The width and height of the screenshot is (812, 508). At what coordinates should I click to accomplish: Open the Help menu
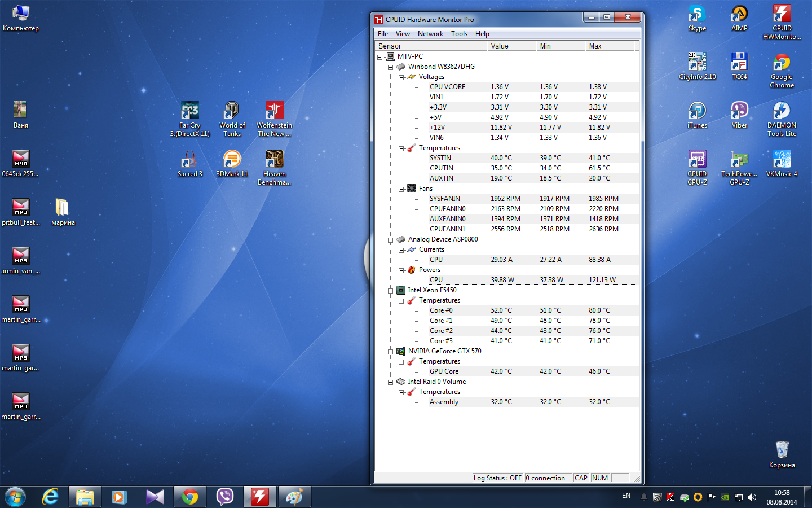coord(482,34)
